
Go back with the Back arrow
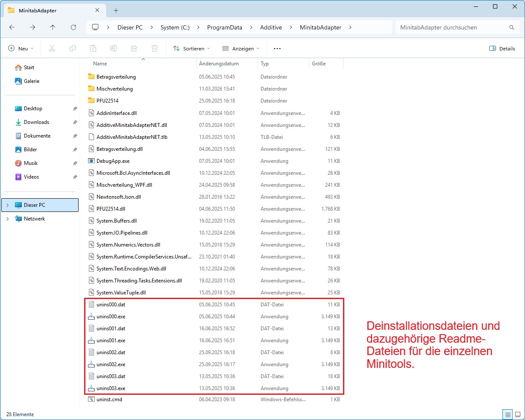[12, 27]
